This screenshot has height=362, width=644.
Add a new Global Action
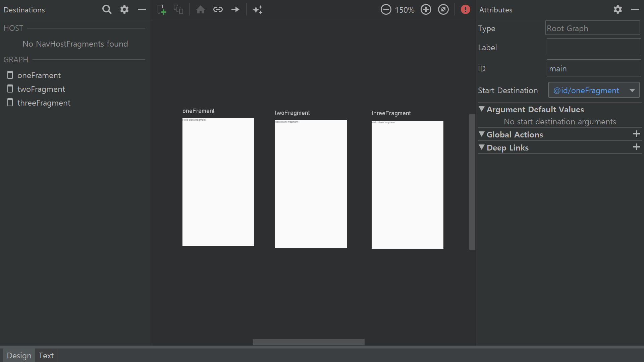(636, 134)
